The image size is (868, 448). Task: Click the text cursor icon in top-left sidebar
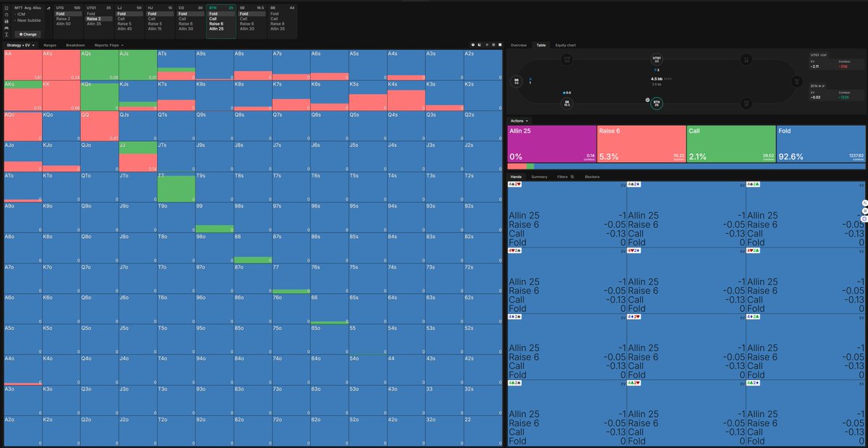[x=7, y=34]
